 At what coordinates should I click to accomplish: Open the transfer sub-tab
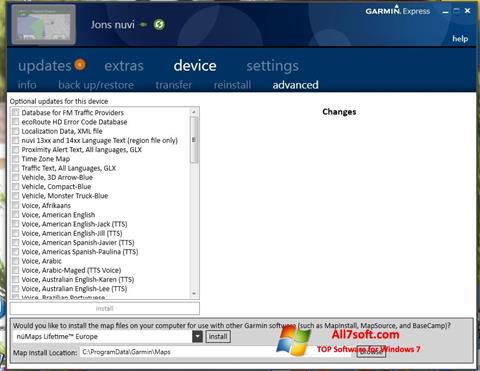tap(174, 85)
